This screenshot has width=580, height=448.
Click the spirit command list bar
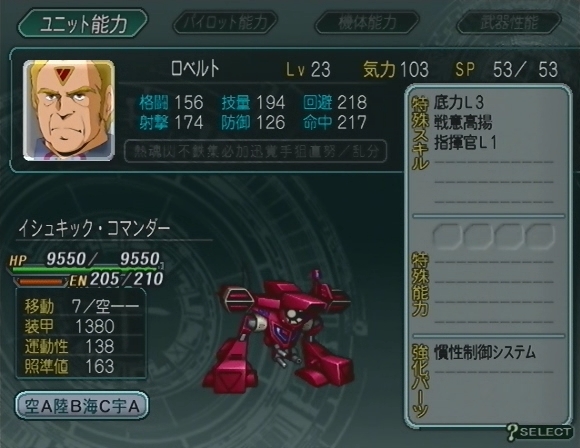256,151
